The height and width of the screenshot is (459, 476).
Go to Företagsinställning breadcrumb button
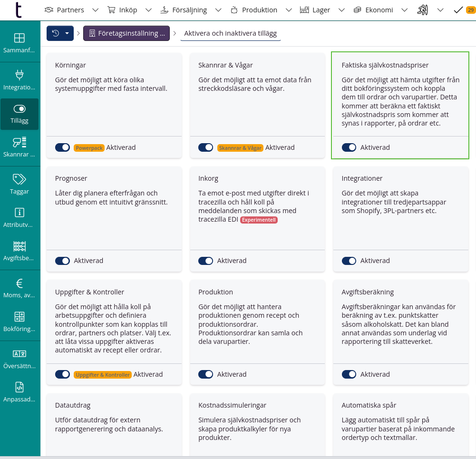[126, 33]
